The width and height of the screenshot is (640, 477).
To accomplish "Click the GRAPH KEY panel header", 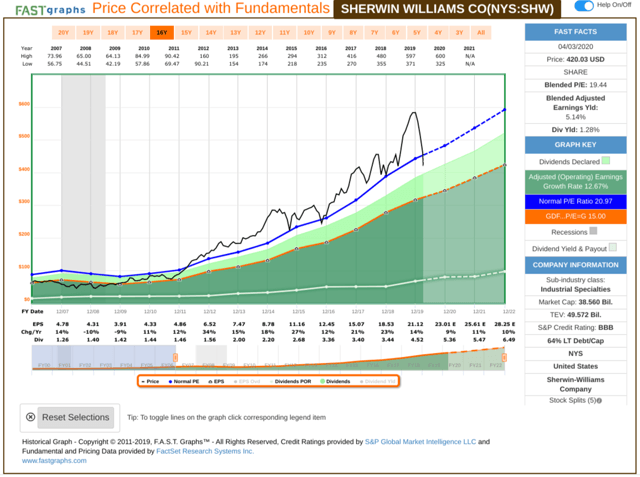I will tap(576, 145).
